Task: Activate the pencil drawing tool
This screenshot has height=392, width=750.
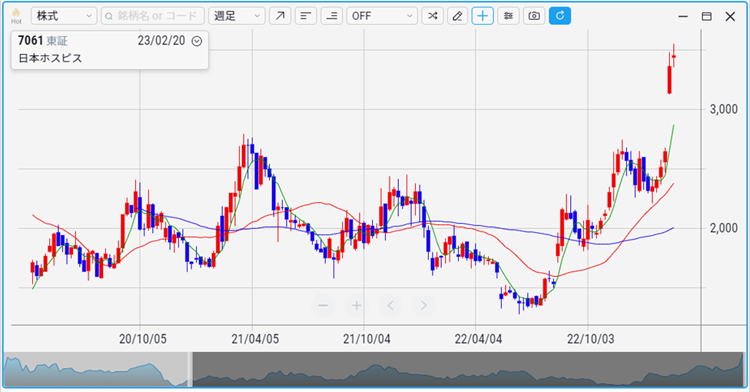Action: (x=458, y=16)
